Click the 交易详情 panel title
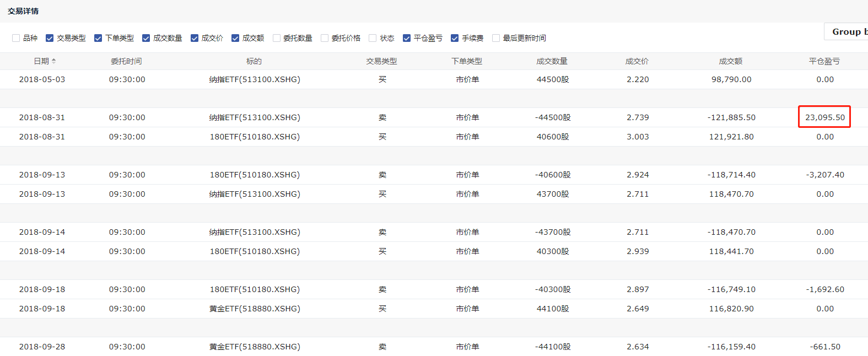 [x=23, y=11]
